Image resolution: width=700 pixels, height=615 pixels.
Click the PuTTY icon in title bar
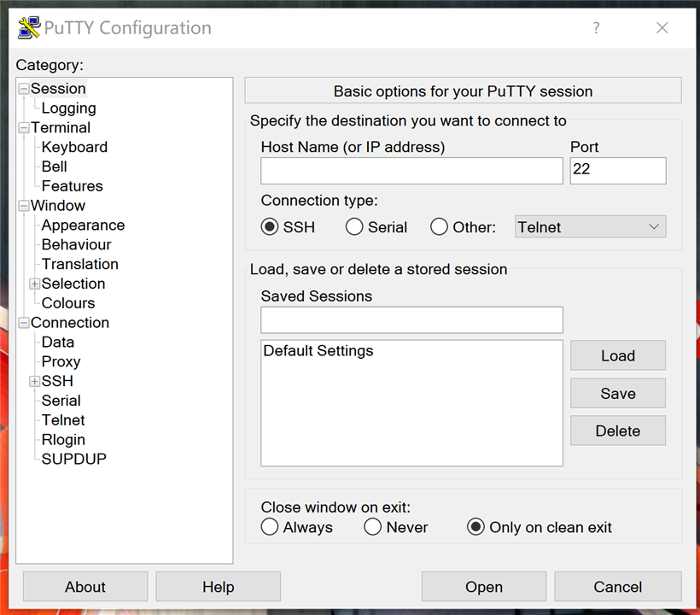[29, 28]
